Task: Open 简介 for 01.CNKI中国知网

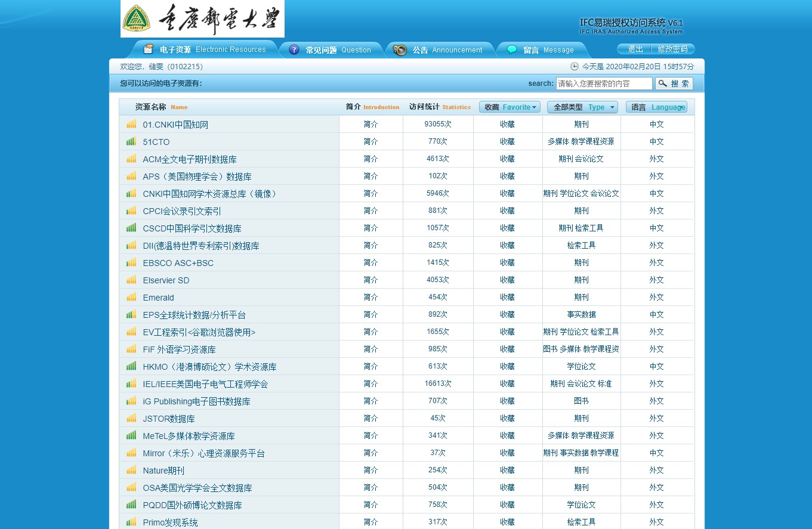Action: (371, 125)
